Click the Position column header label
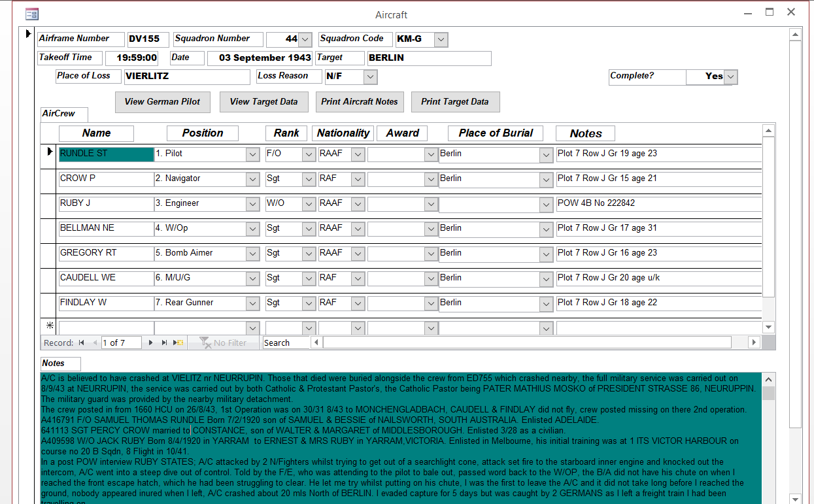Viewport: 814px width, 504px height. click(x=202, y=133)
